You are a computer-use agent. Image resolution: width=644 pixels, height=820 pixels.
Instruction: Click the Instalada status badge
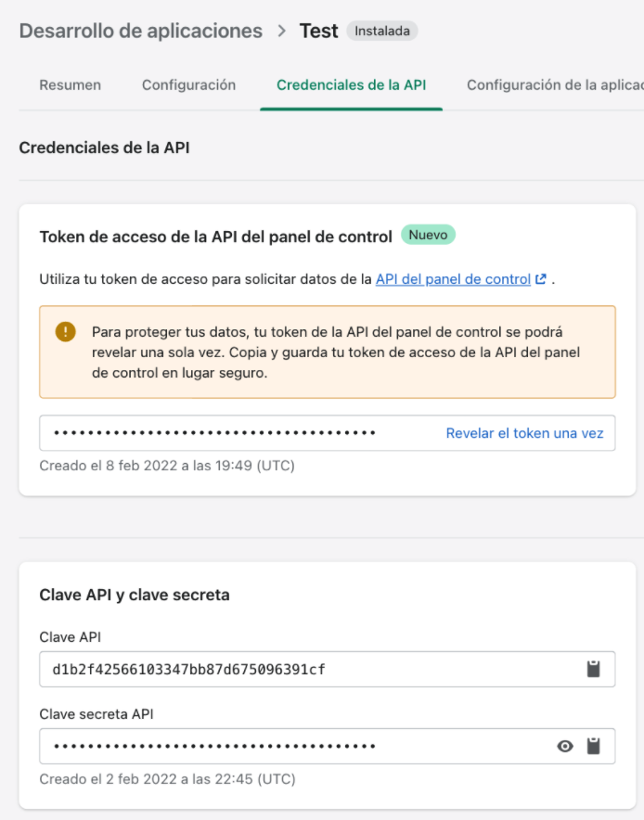tap(382, 31)
